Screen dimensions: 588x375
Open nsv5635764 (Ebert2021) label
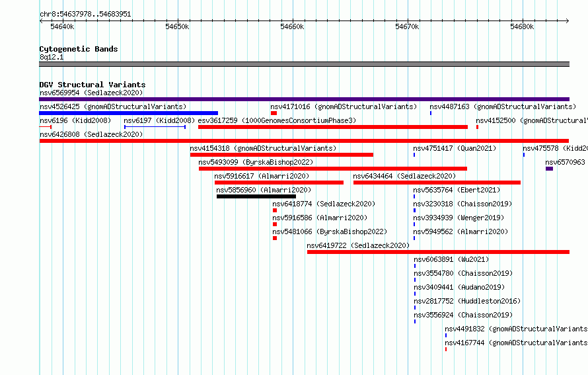click(457, 190)
